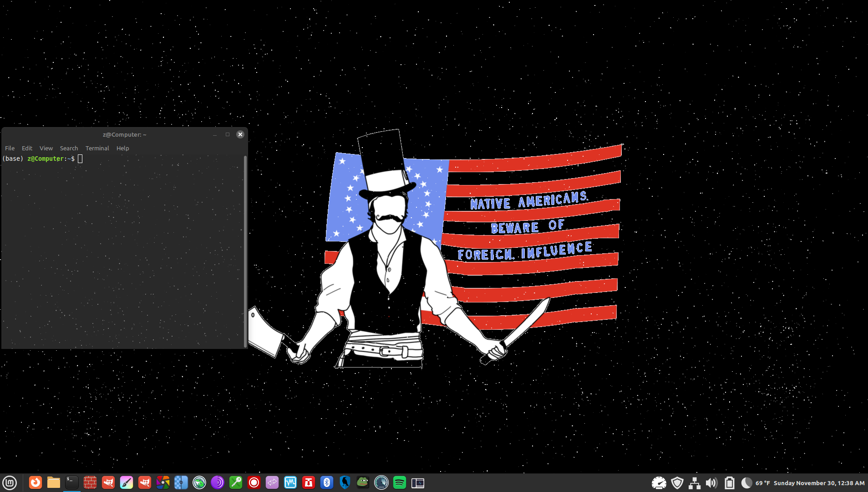The width and height of the screenshot is (868, 492).
Task: Open the Pepe frog taskbar icon
Action: 363,482
